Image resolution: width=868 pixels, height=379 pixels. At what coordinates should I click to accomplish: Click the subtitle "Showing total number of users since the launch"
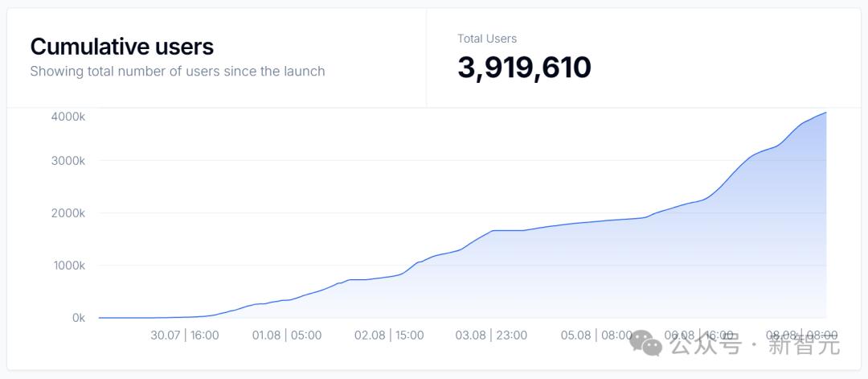[x=177, y=72]
